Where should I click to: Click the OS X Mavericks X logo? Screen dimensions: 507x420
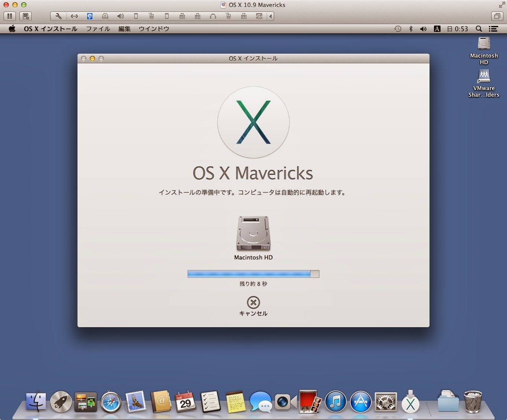253,122
